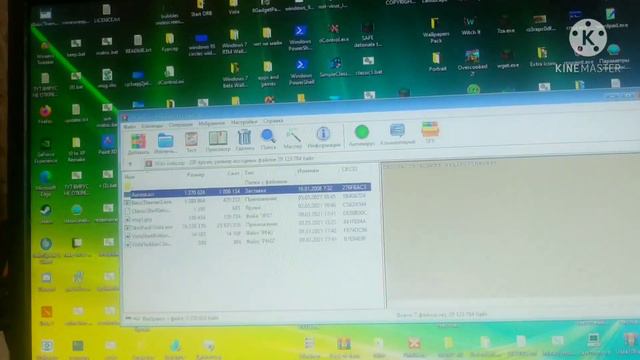Select the ClassicShellSetup file row
The image size is (640, 360).
click(247, 209)
